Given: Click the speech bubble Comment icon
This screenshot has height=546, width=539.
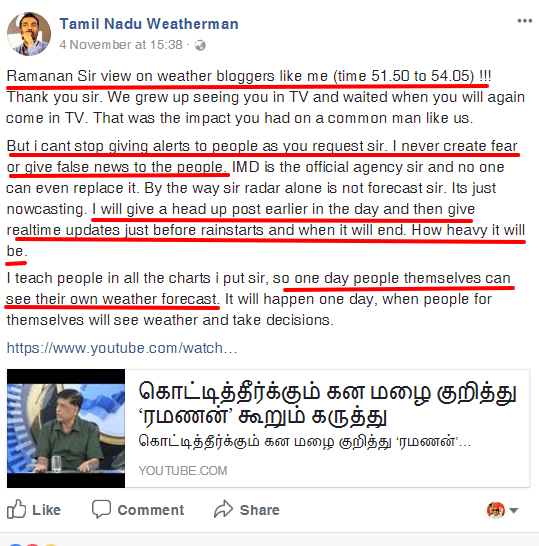Looking at the screenshot, I should click(101, 509).
